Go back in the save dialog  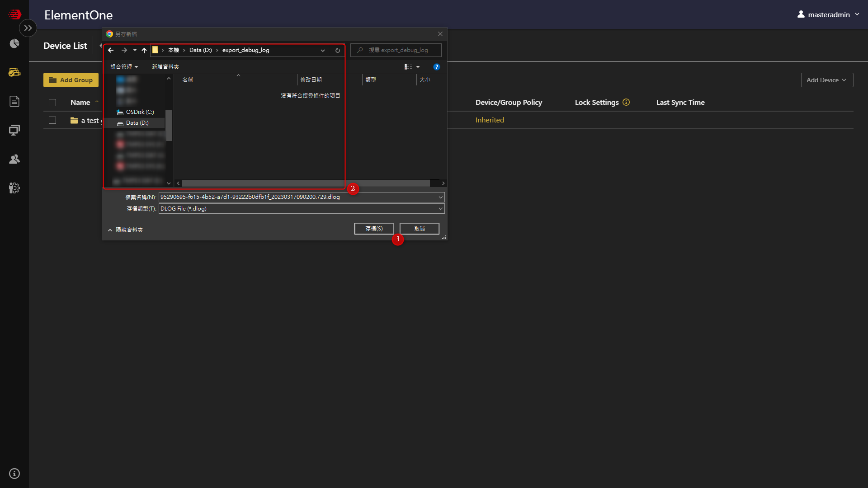tap(111, 50)
